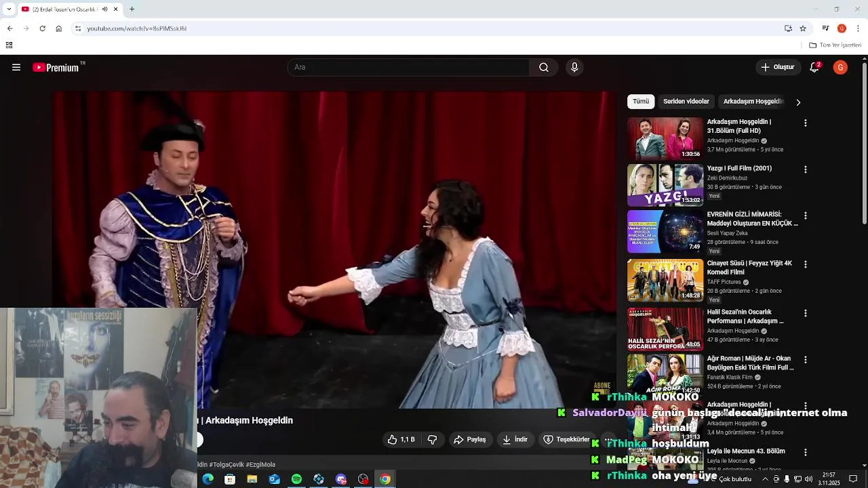Launch Microsoft Edge from taskbar
Screen dimensions: 868x488
(208, 479)
